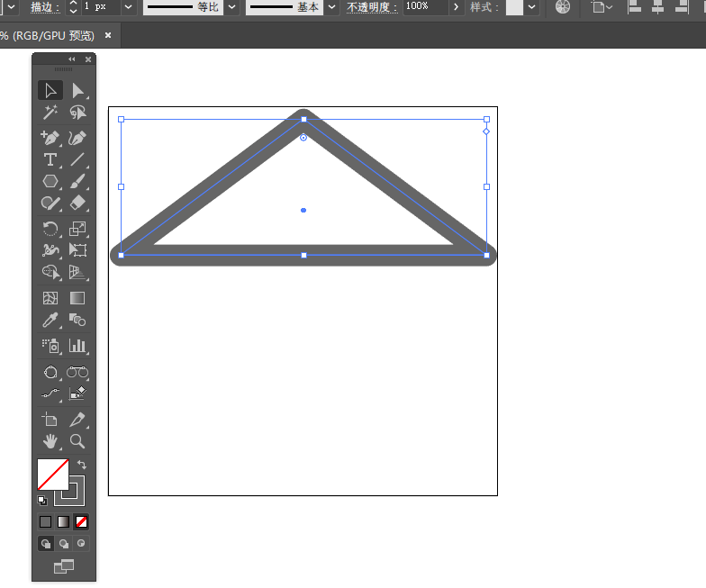
Task: Select the Magic Wand tool
Action: point(50,113)
